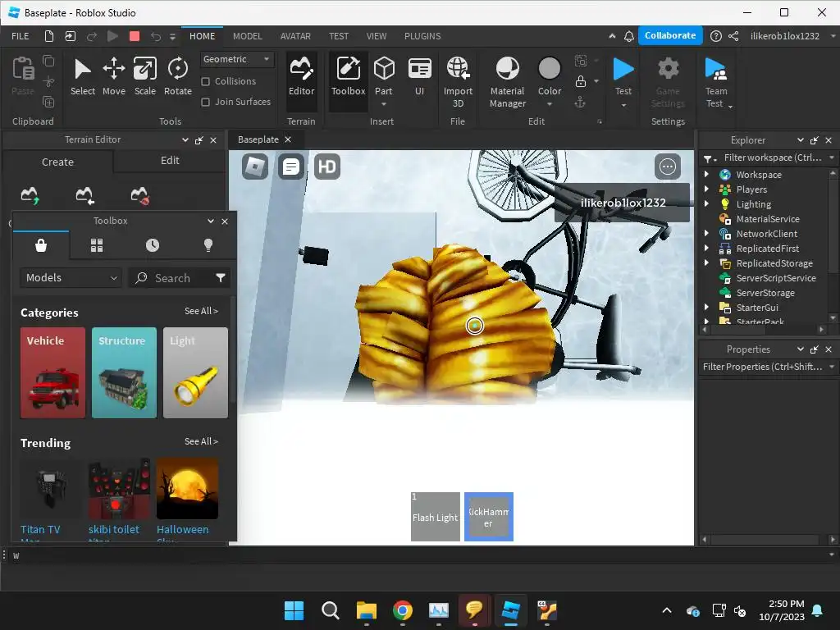This screenshot has height=630, width=840.
Task: Open the Vehicle category card
Action: point(52,372)
